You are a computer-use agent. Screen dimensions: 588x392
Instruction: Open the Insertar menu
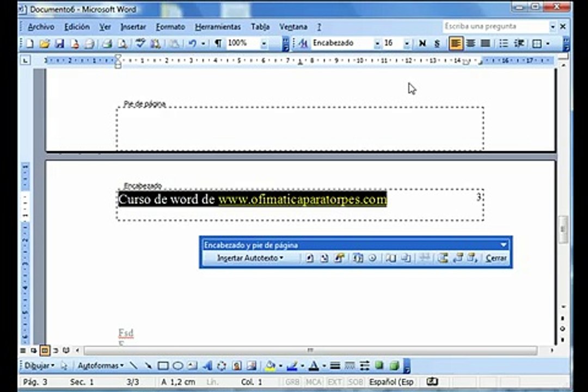[x=133, y=27]
